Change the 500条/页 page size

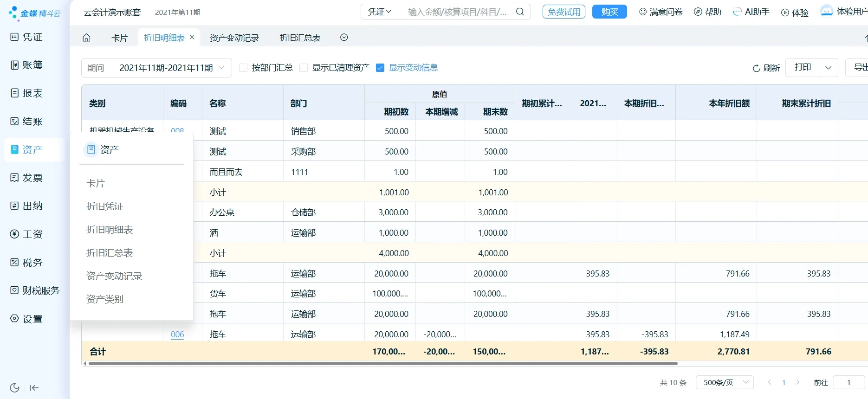(x=725, y=382)
